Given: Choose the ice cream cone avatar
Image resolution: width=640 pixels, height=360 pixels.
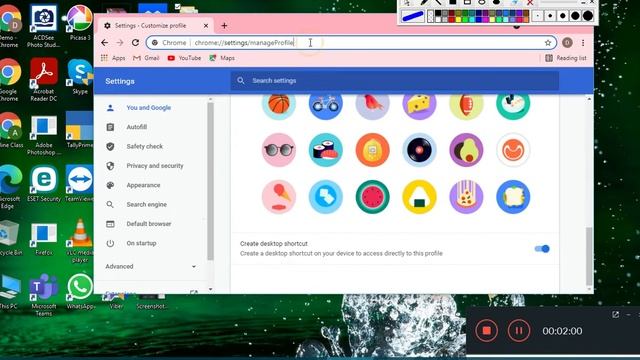Looking at the screenshot, I should click(x=279, y=197).
